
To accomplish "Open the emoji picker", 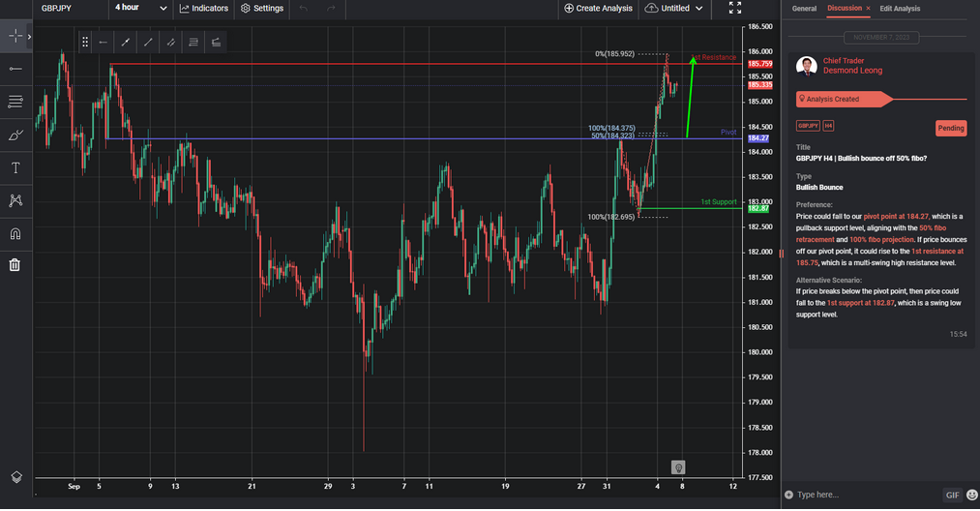I will pyautogui.click(x=972, y=495).
